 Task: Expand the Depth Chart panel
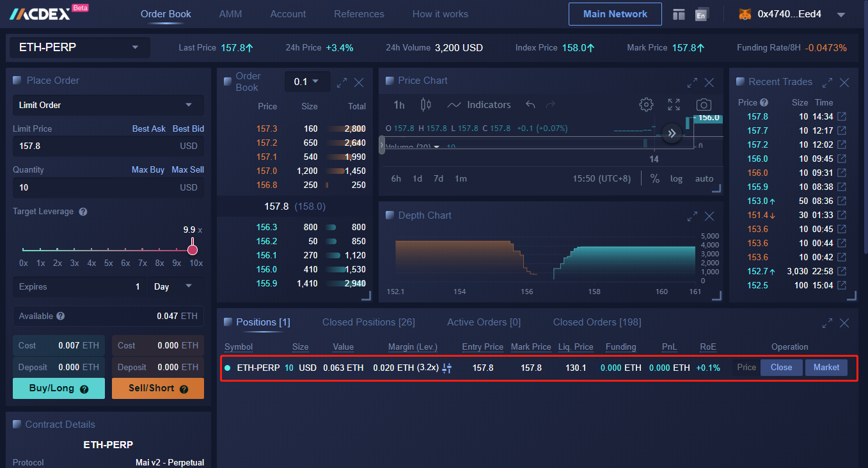coord(692,216)
